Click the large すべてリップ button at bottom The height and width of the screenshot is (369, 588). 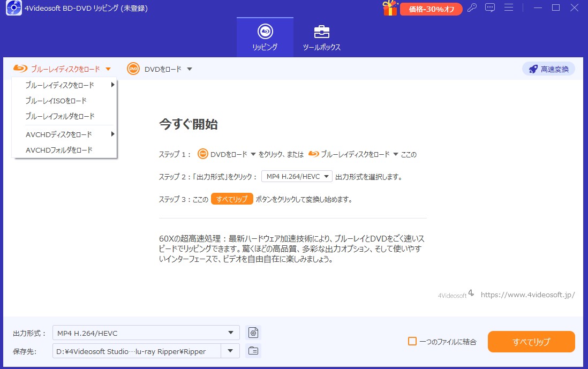pyautogui.click(x=531, y=342)
